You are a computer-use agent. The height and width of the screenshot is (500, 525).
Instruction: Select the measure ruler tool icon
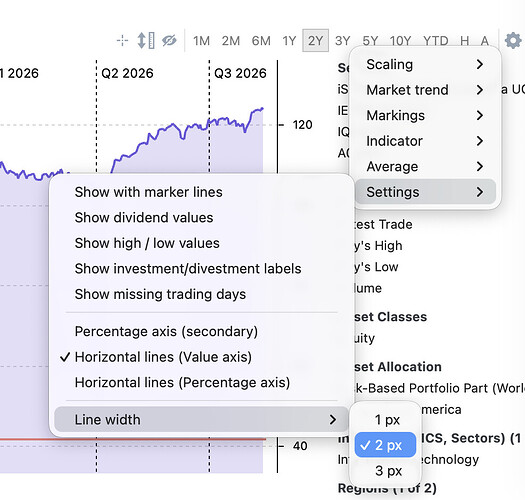click(x=146, y=41)
